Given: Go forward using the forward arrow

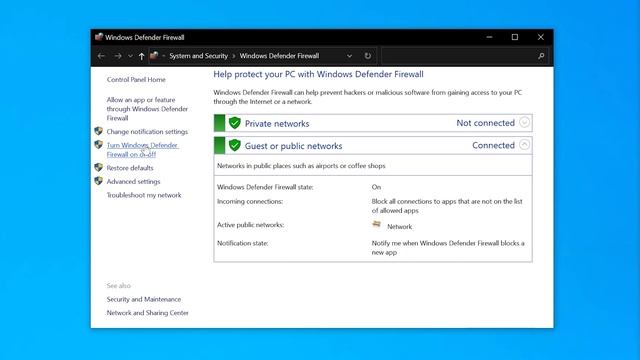Looking at the screenshot, I should (118, 56).
